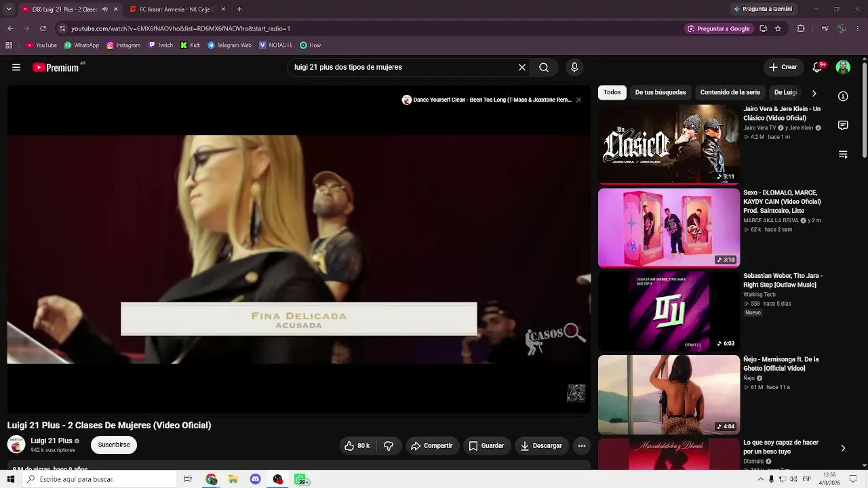Click Preguntar a Google lens button
The width and height of the screenshot is (868, 488).
click(719, 28)
